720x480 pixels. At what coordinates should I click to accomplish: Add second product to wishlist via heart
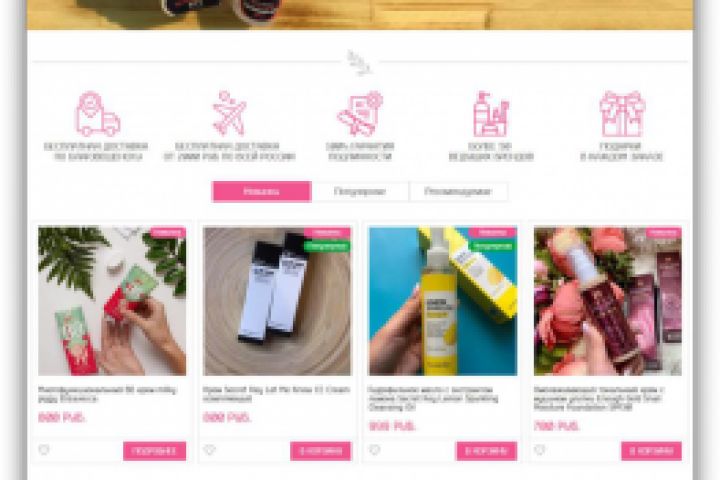209,450
